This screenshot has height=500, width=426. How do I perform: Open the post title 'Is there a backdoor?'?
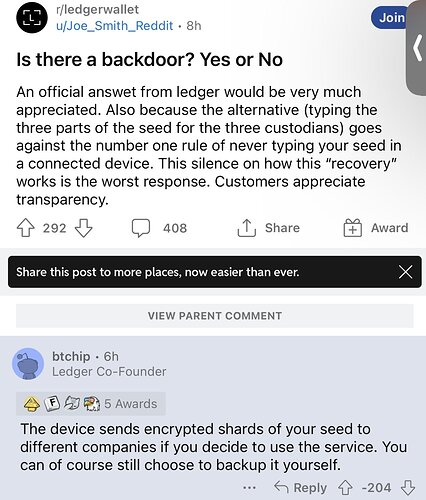pyautogui.click(x=149, y=60)
